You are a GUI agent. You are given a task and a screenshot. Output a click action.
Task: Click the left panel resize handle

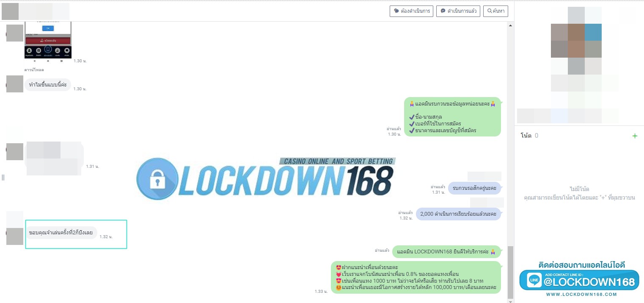[3, 177]
